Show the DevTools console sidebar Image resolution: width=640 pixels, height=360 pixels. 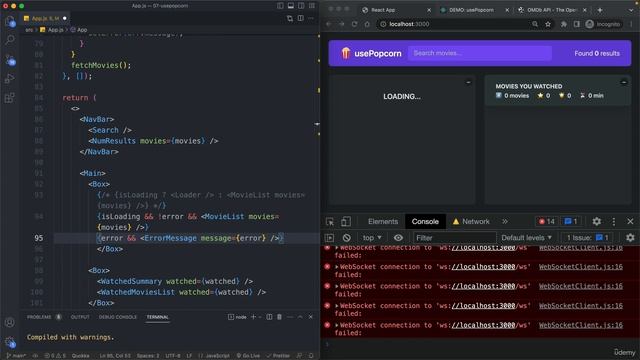pos(330,238)
